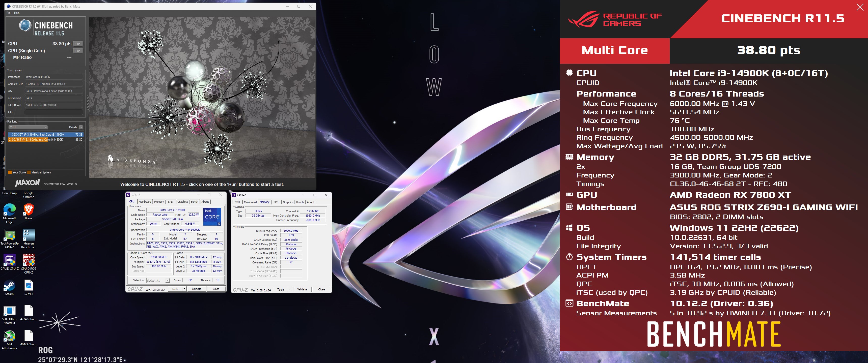Click the DRAM Frequency value 3900.0 MHz
This screenshot has height=363, width=868.
click(x=291, y=231)
